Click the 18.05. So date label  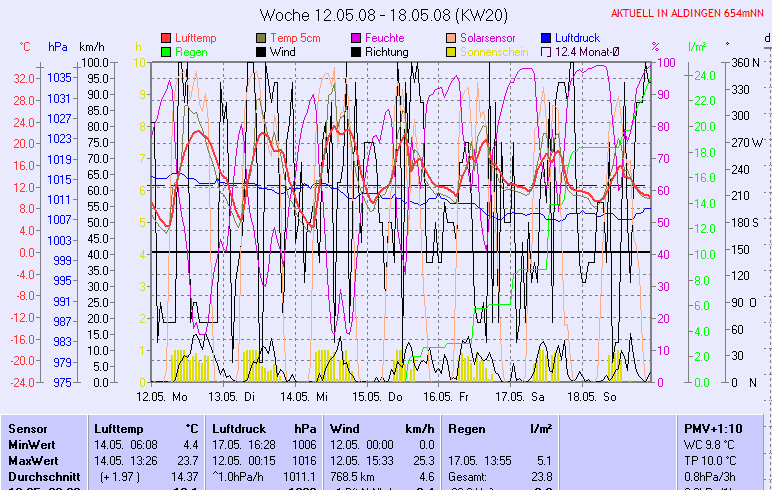(596, 396)
